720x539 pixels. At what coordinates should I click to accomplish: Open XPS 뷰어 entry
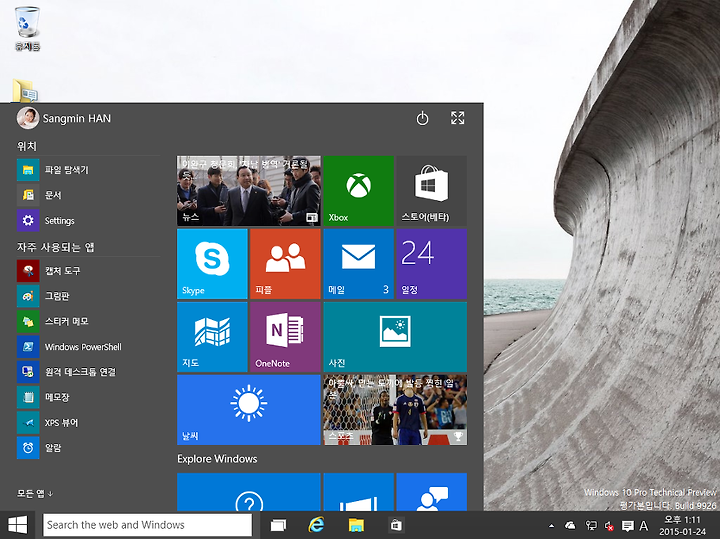[x=88, y=422]
